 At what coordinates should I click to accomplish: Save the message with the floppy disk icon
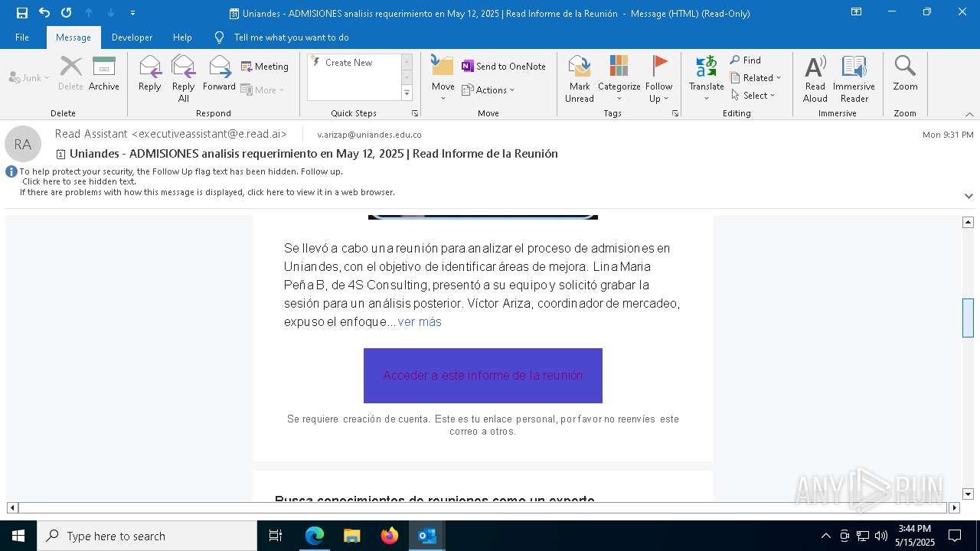pos(22,13)
